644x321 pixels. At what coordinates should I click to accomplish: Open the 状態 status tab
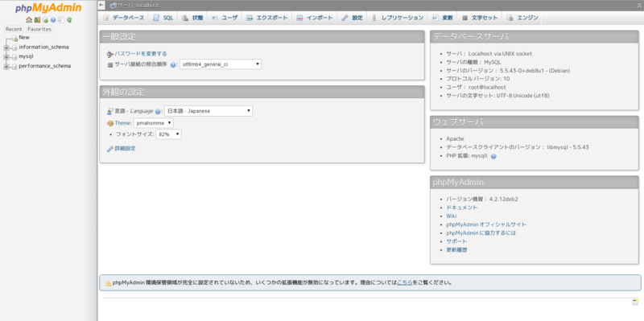(x=192, y=18)
